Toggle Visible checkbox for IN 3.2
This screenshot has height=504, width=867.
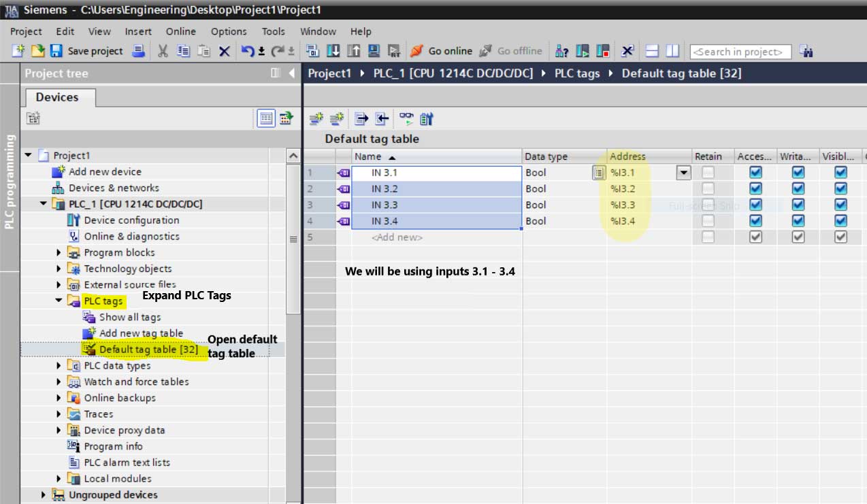click(x=841, y=188)
